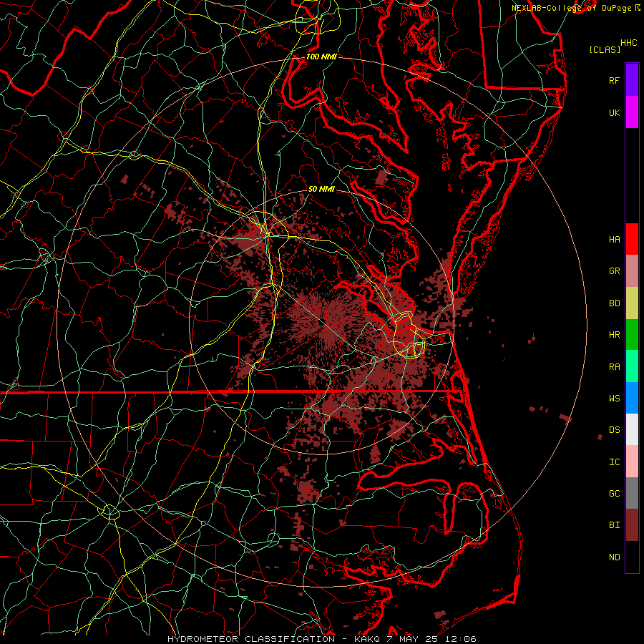Click the HR legend label

tap(614, 335)
